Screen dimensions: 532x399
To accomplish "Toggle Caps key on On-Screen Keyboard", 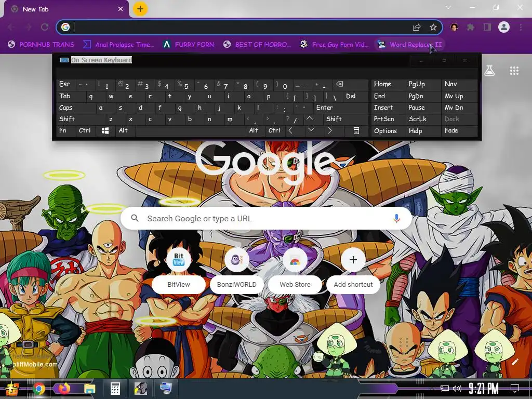I will coord(76,108).
